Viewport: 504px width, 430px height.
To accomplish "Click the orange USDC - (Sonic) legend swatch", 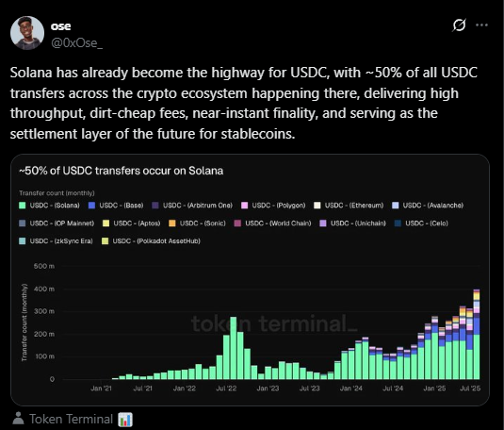I will point(172,223).
